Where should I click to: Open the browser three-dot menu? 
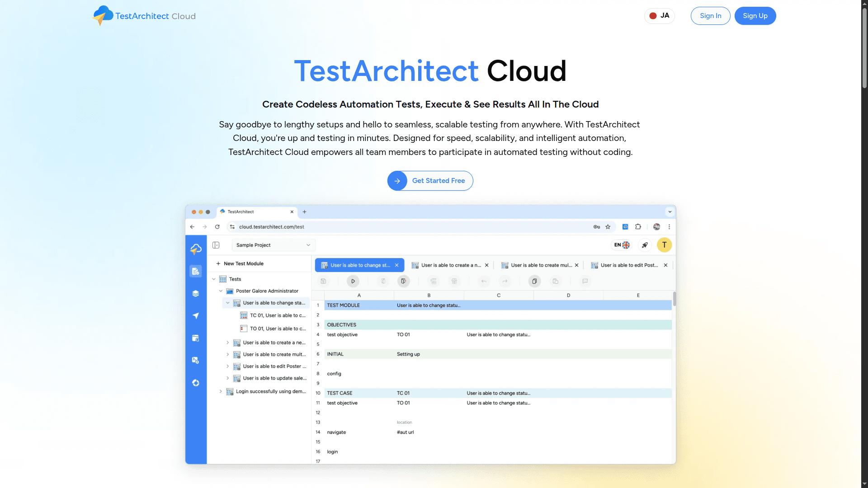click(x=669, y=227)
